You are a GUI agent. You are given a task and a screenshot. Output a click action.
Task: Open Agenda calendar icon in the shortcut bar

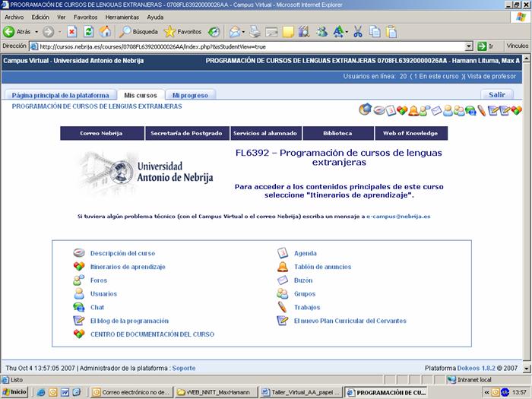391,110
